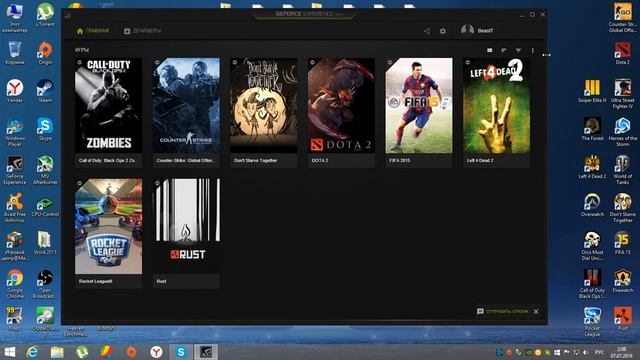Open the Avast Free Antivirus desktop shortcut
The image size is (640, 360).
pyautogui.click(x=15, y=208)
